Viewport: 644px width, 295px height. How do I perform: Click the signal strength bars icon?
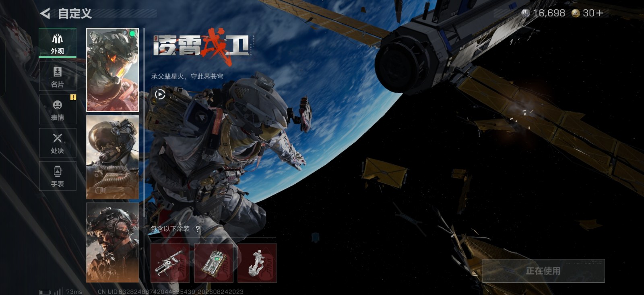pos(58,291)
